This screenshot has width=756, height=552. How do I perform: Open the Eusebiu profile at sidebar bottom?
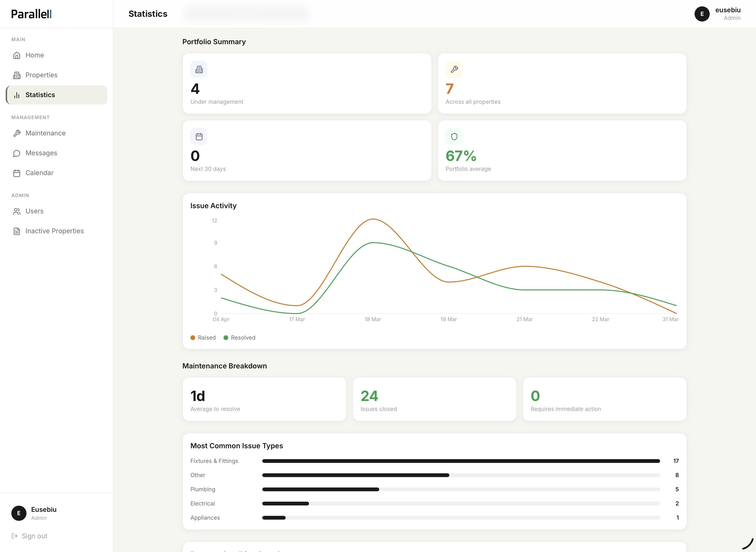(x=43, y=513)
